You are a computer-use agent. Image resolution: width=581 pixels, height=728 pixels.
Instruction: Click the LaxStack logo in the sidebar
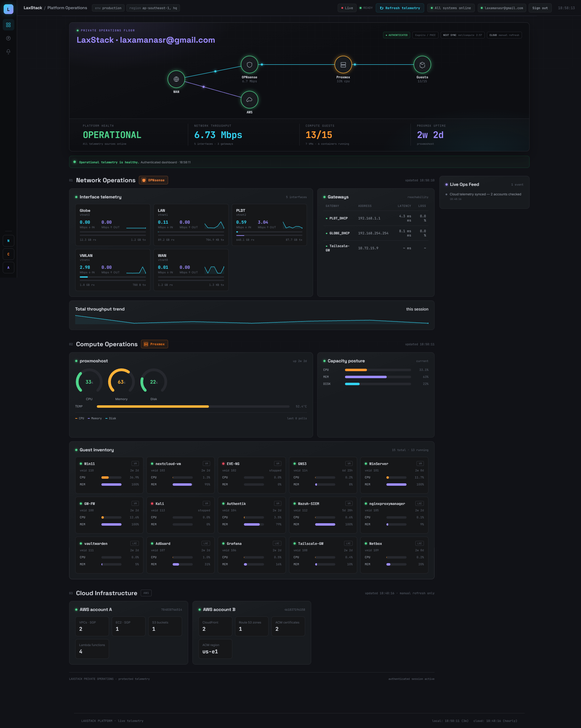click(9, 9)
